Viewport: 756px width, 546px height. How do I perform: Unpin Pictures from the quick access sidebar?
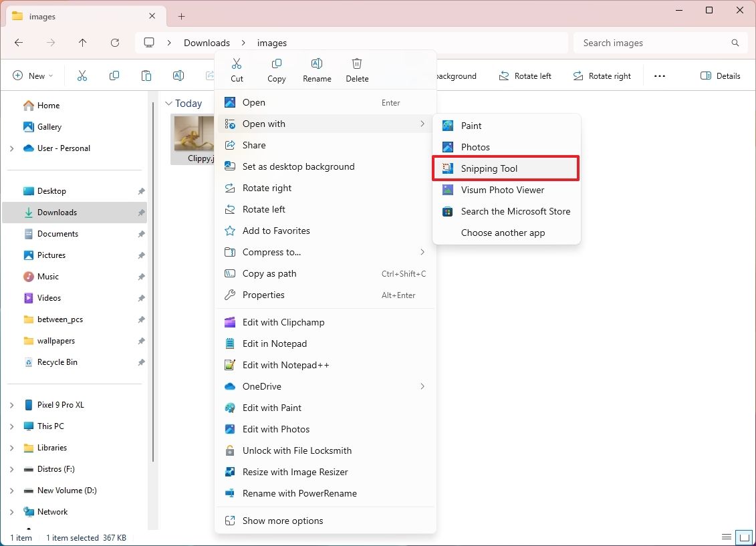click(x=140, y=255)
